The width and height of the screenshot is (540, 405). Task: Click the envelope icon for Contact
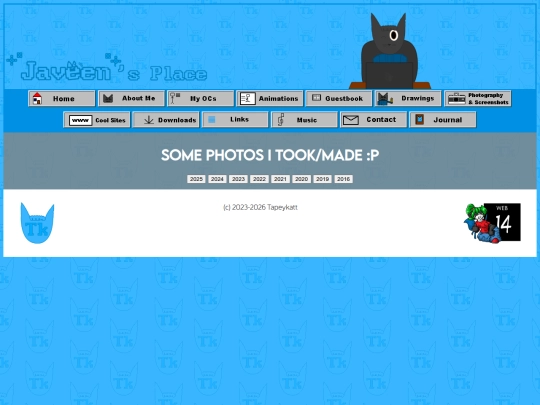coord(351,120)
